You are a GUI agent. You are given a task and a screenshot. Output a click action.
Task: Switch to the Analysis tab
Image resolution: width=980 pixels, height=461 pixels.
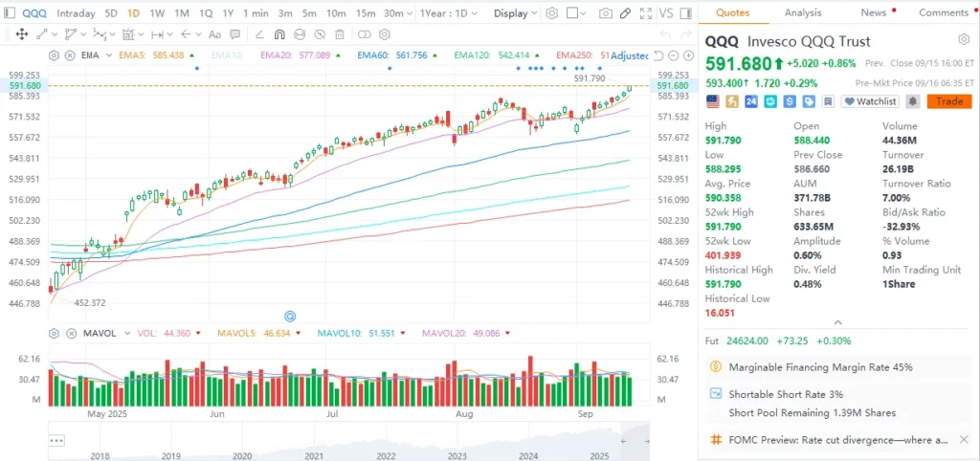click(x=803, y=12)
